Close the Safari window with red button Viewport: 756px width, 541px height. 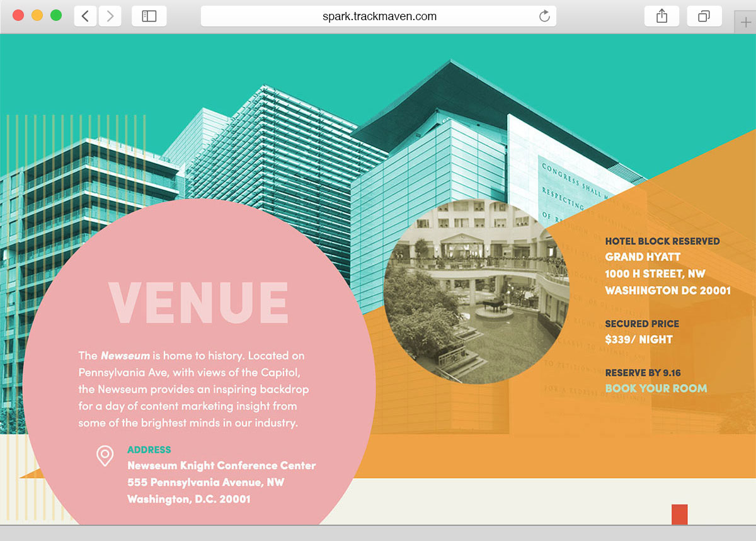coord(18,16)
